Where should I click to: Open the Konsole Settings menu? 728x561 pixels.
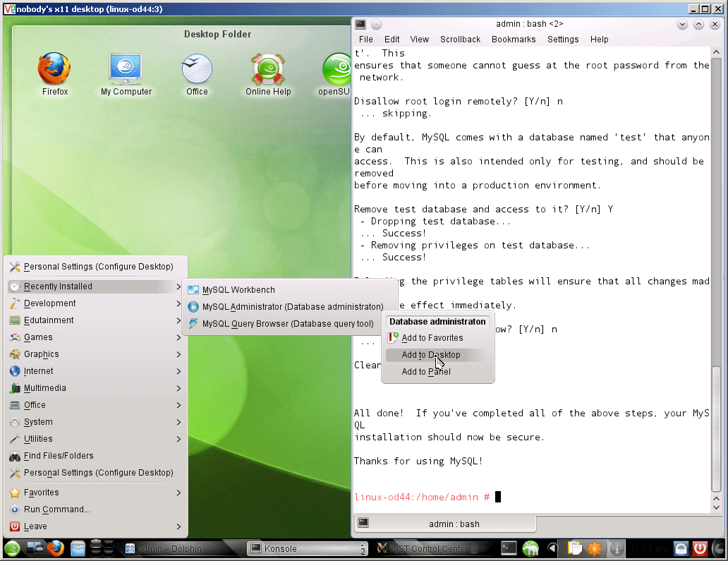tap(563, 40)
